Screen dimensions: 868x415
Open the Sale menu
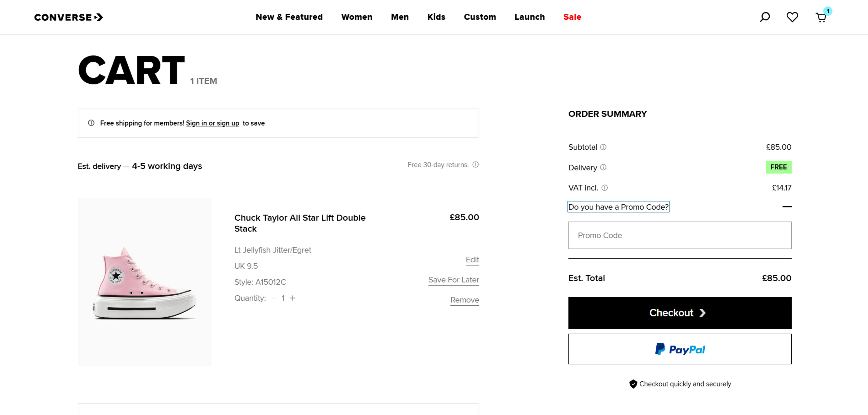[572, 17]
